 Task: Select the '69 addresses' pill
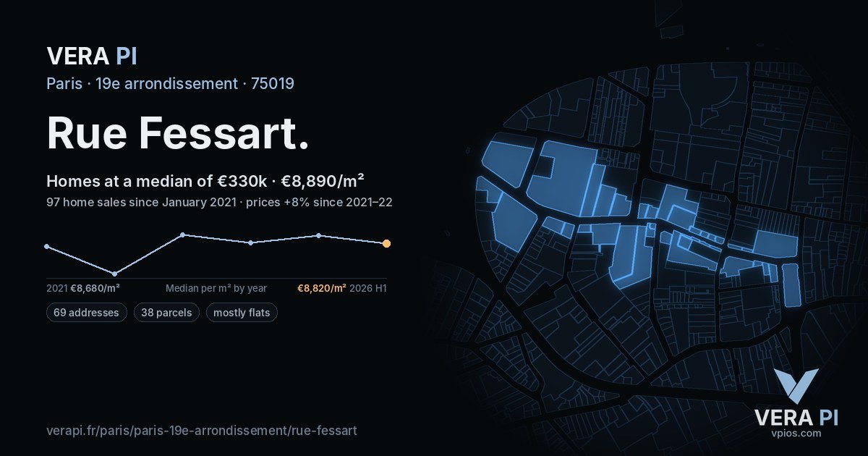click(87, 313)
